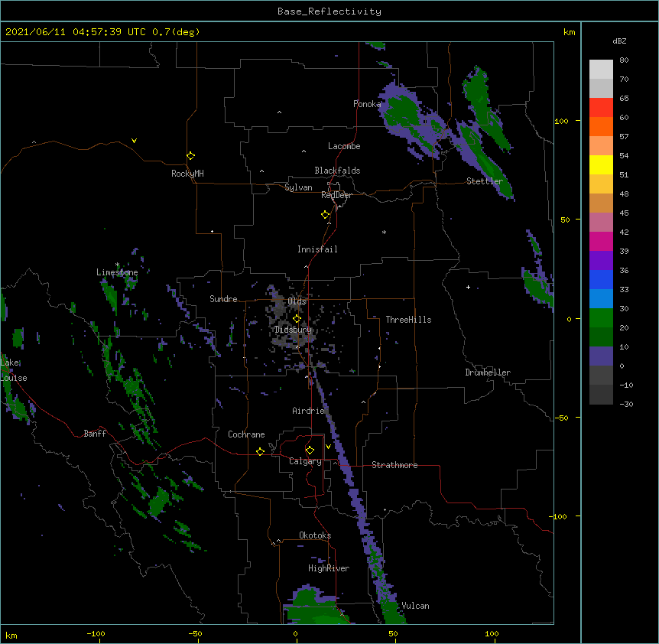659x644 pixels.
Task: Select the Didsbury label
Action: tap(294, 330)
